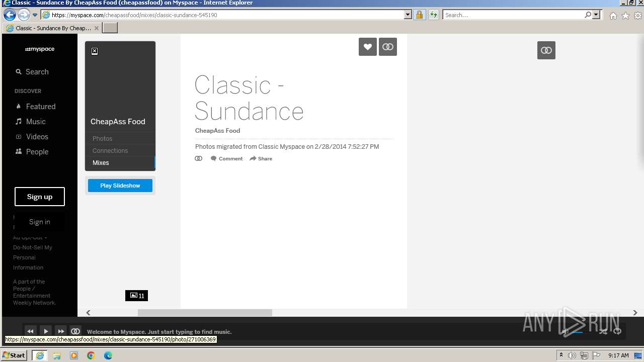644x362 pixels.
Task: Click the browser Back button
Action: [10, 15]
